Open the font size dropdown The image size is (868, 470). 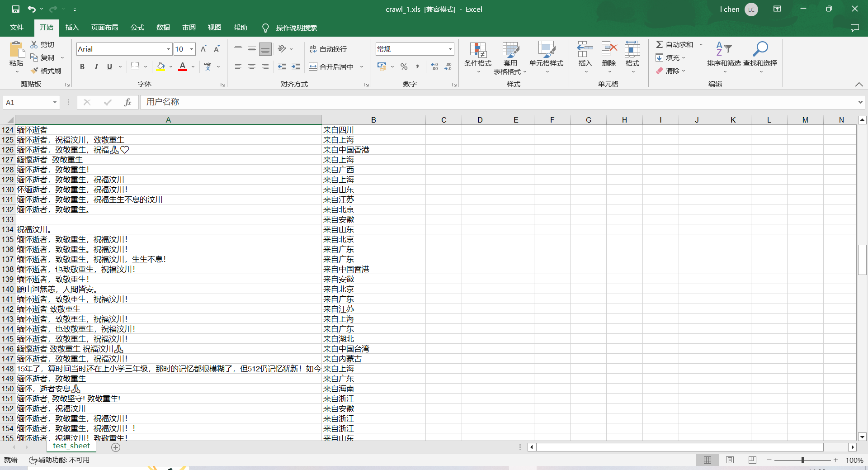192,49
